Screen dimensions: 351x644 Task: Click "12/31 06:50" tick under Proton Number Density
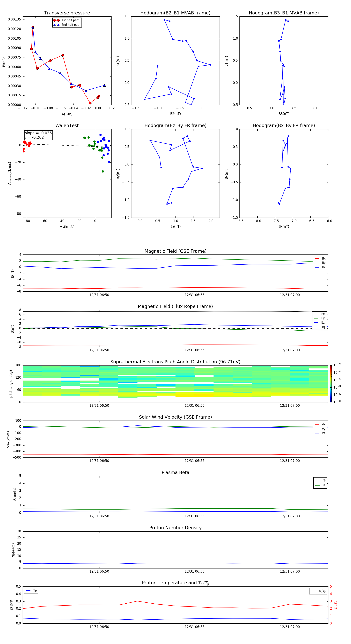tap(99, 571)
